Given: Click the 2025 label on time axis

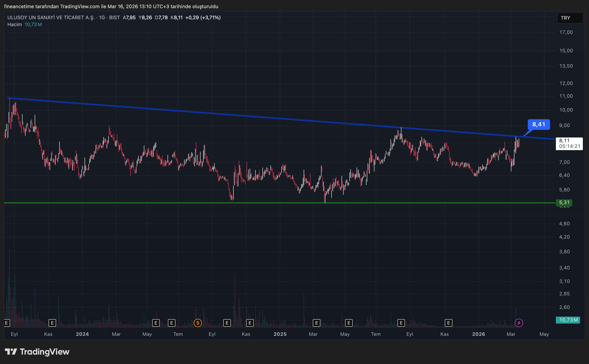Looking at the screenshot, I should click(x=280, y=334).
